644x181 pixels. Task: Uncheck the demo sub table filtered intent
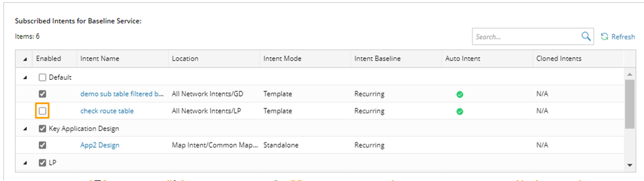[42, 94]
